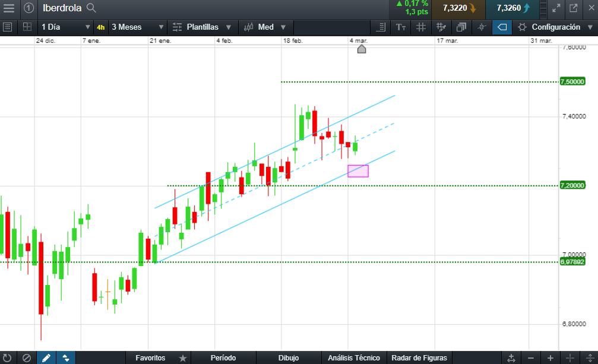The height and width of the screenshot is (364, 598).
Task: Click the gray marker on the 4 mar. axis
Action: pyautogui.click(x=362, y=49)
